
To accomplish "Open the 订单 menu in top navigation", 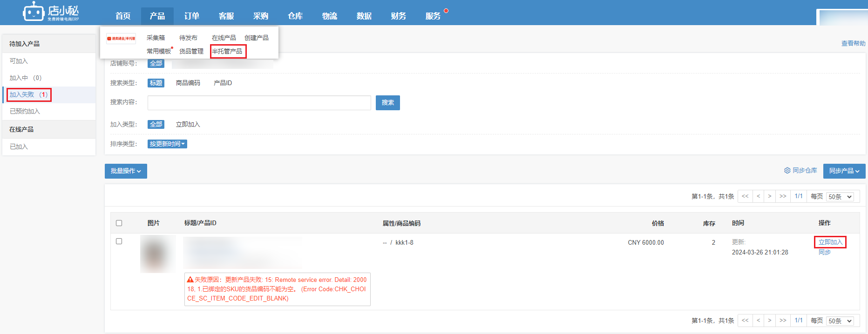I will [x=191, y=16].
